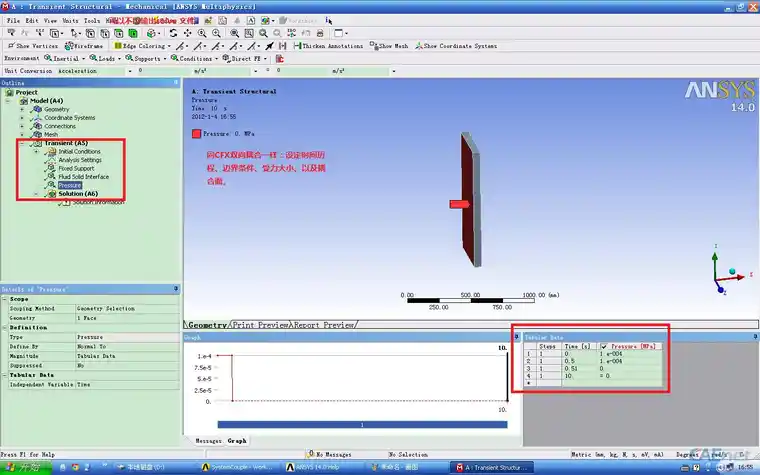Click the Geometry 1 Face field in Details
The height and width of the screenshot is (475, 760).
point(127,318)
